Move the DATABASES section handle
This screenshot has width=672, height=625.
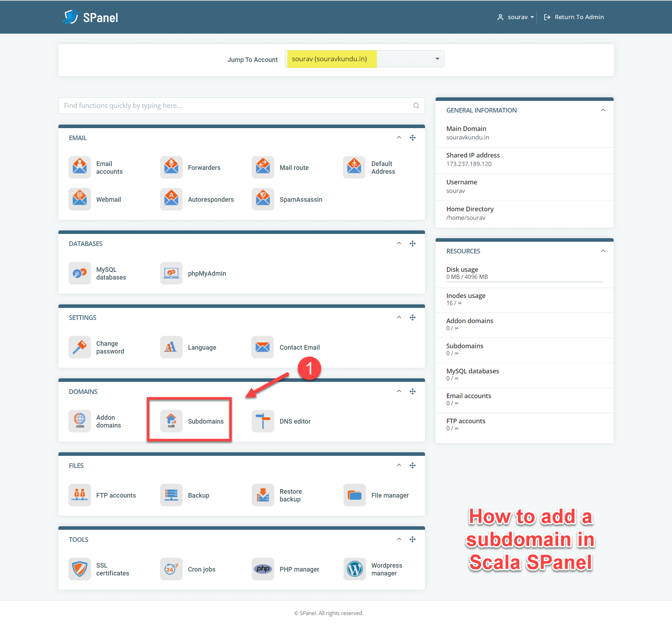click(x=413, y=243)
